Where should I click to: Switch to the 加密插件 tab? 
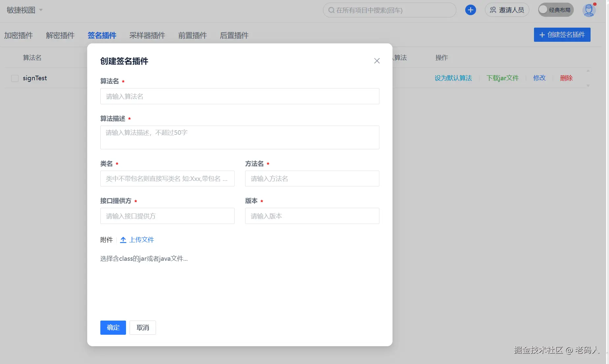[18, 35]
